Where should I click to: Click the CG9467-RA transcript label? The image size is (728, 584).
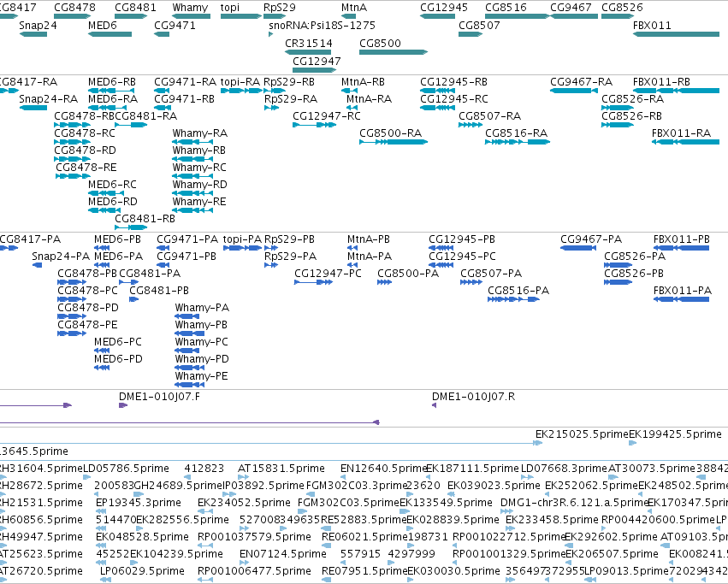(x=581, y=82)
